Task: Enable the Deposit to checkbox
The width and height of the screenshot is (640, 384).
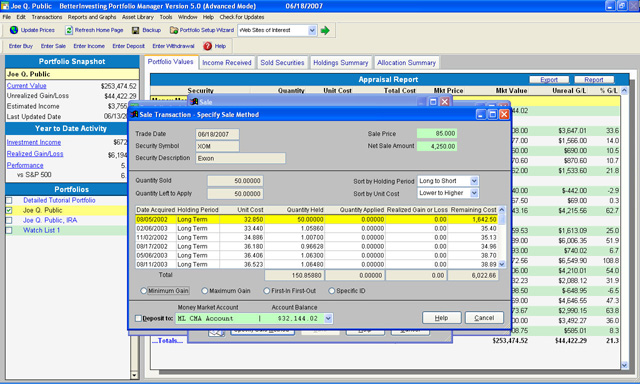Action: tap(138, 318)
